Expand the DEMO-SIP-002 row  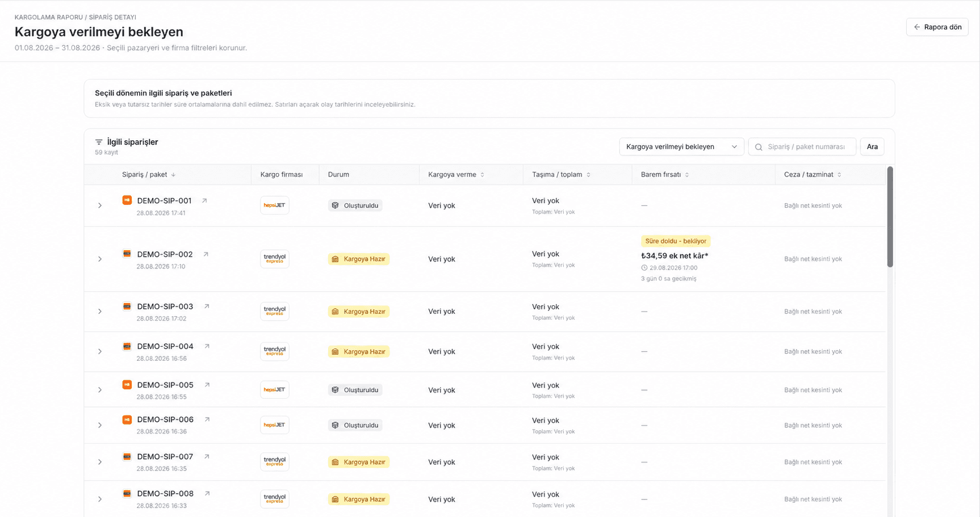click(x=100, y=259)
